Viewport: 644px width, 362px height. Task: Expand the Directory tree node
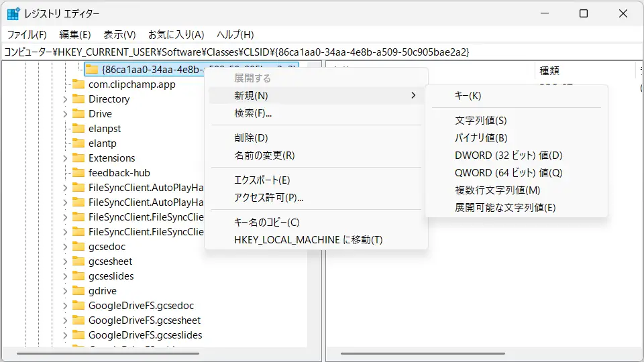click(65, 99)
